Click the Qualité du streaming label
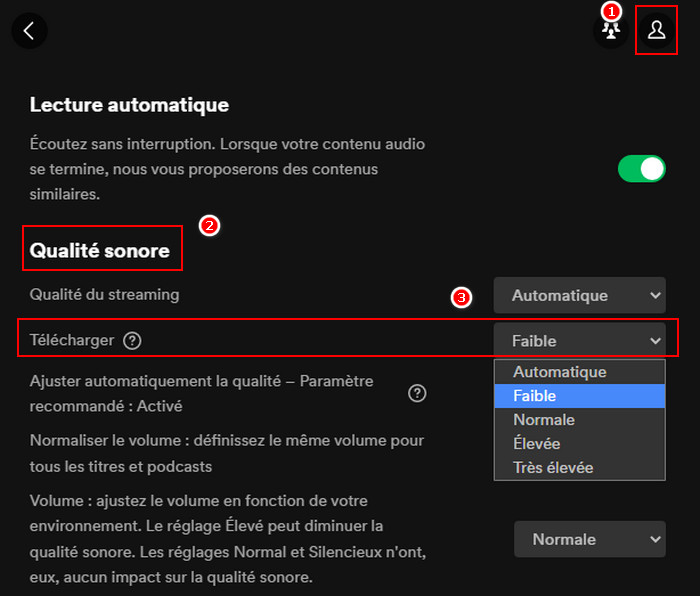This screenshot has width=700, height=596. click(x=105, y=294)
